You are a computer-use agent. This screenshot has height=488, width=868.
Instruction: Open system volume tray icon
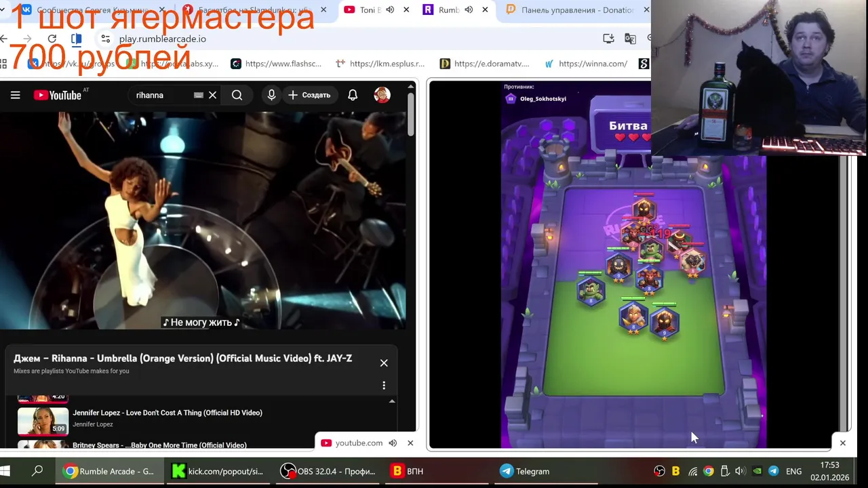coord(740,471)
